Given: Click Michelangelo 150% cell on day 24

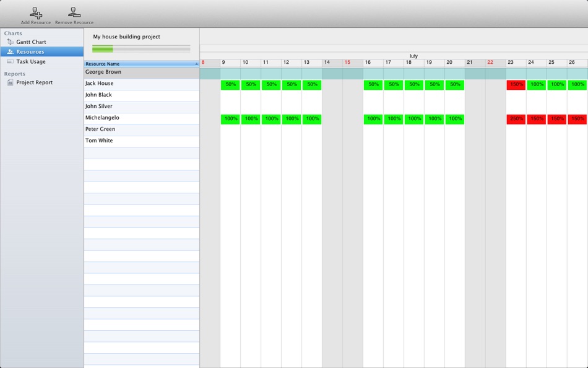Looking at the screenshot, I should click(536, 119).
